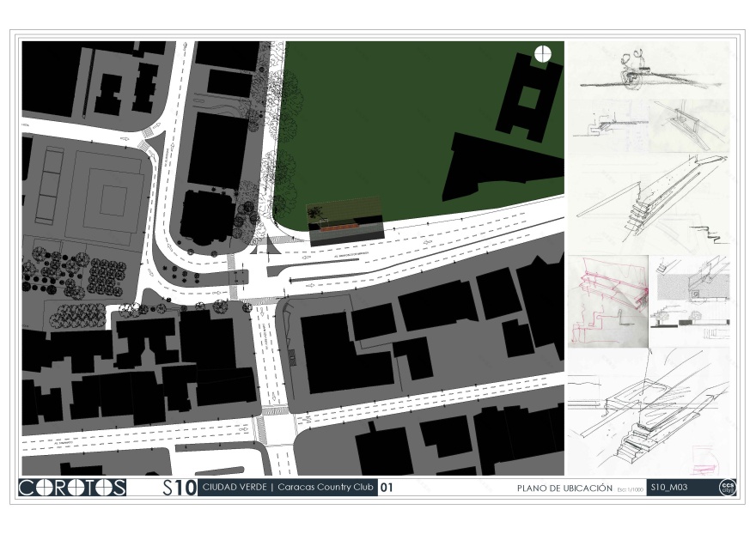
Task: Click the S10 sheet code label
Action: tap(180, 488)
